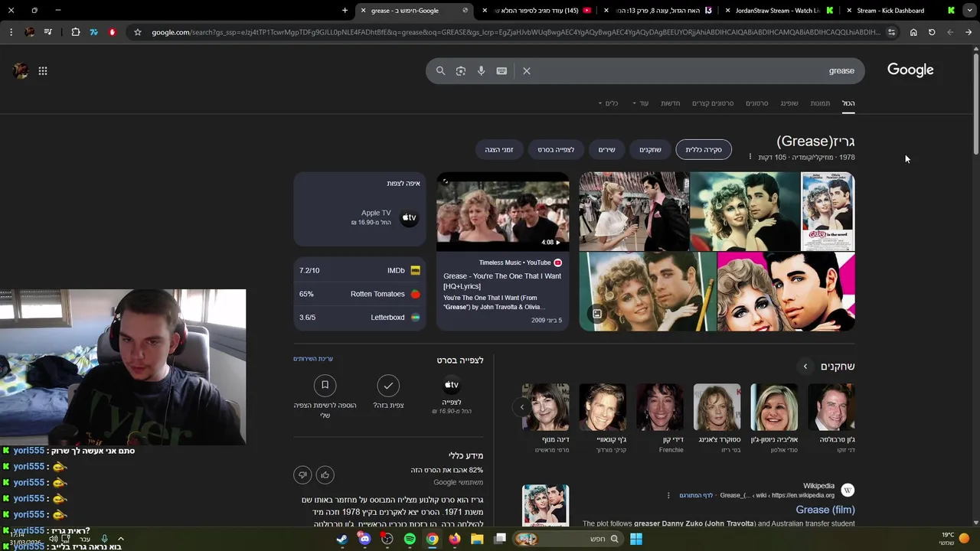980x551 pixels.
Task: Open File Explorer from the taskbar
Action: tap(477, 539)
